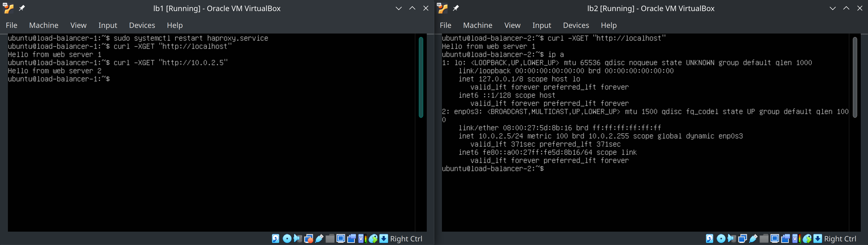Click network adapter icon in lb1 status bar

[x=308, y=239]
